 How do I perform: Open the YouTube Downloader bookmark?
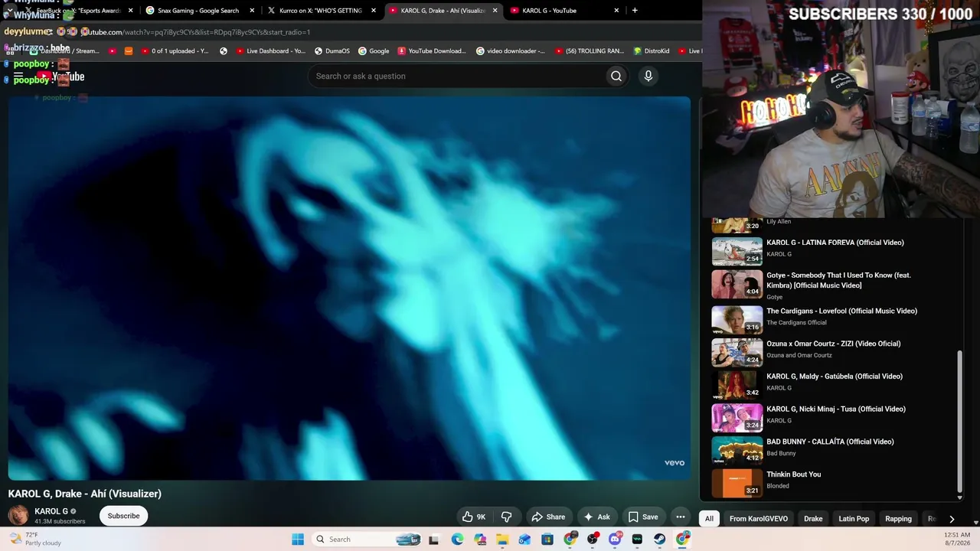click(432, 51)
